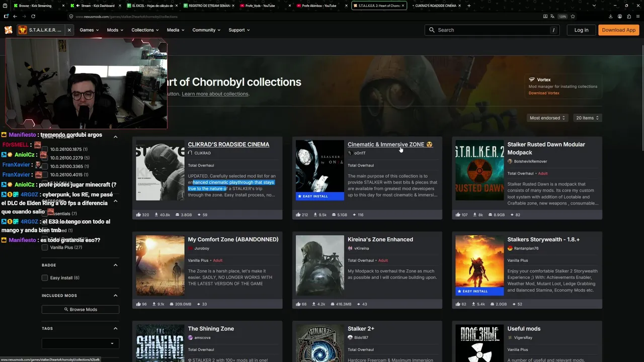
Task: Collapse the Game Version filter section
Action: 115,137
